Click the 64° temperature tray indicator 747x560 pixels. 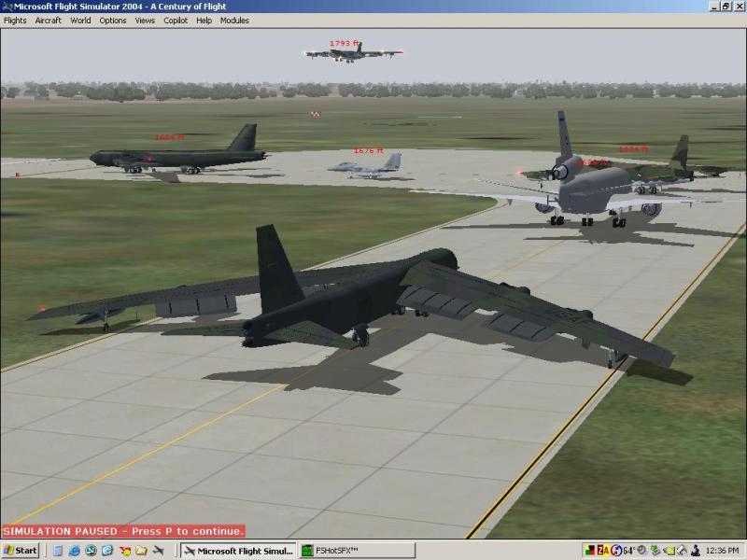pyautogui.click(x=629, y=551)
